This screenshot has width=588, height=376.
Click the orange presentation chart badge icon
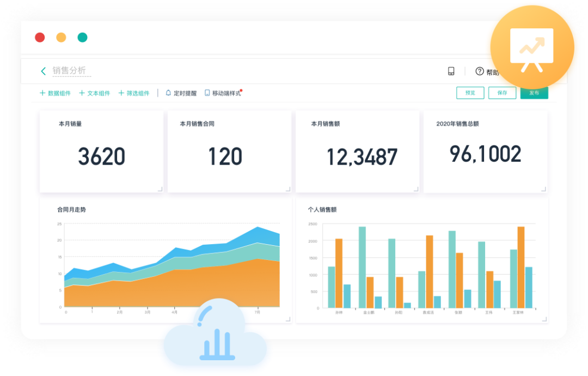[531, 47]
